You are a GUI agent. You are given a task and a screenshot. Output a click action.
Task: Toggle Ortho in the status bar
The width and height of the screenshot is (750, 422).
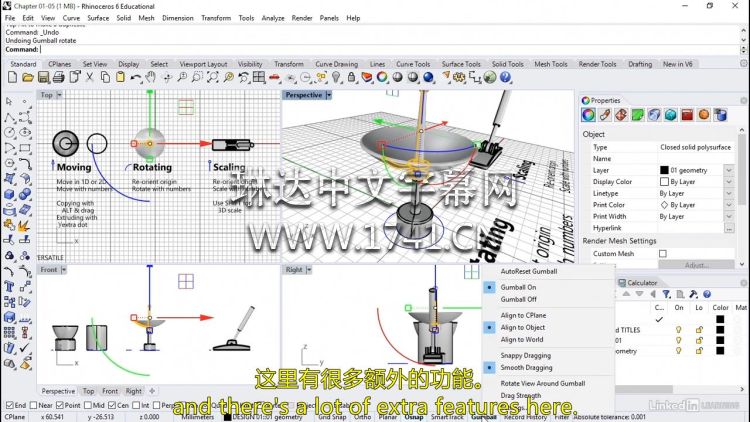coord(363,417)
